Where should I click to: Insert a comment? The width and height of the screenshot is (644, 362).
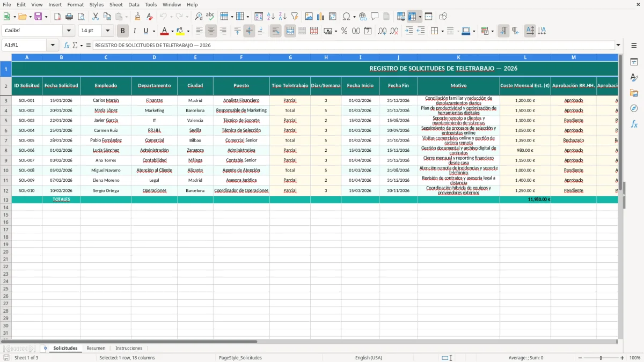pyautogui.click(x=375, y=17)
